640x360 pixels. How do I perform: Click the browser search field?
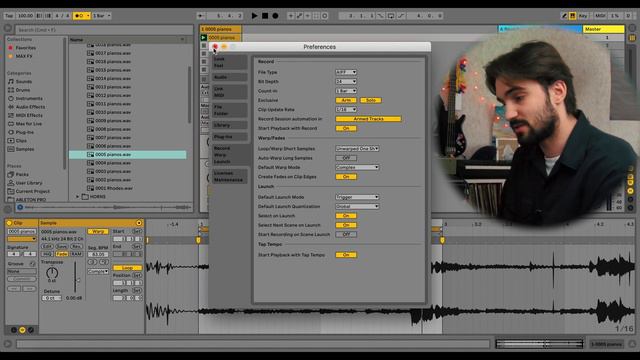click(x=104, y=30)
